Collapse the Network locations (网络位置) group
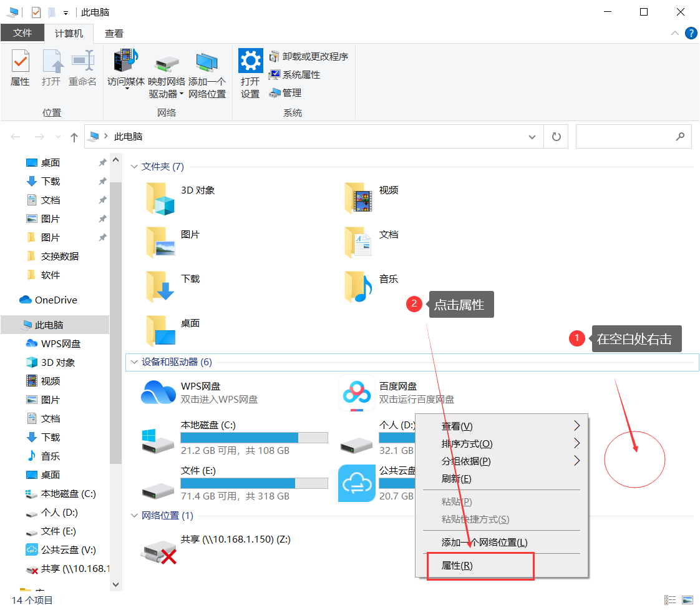Screen dimensions: 700x610 134,516
